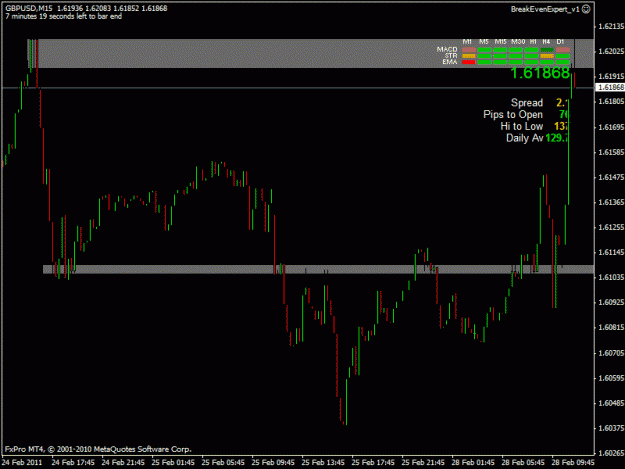Viewport: 625px width, 469px height.
Task: Click the 1.60595 price axis label
Action: (x=611, y=378)
